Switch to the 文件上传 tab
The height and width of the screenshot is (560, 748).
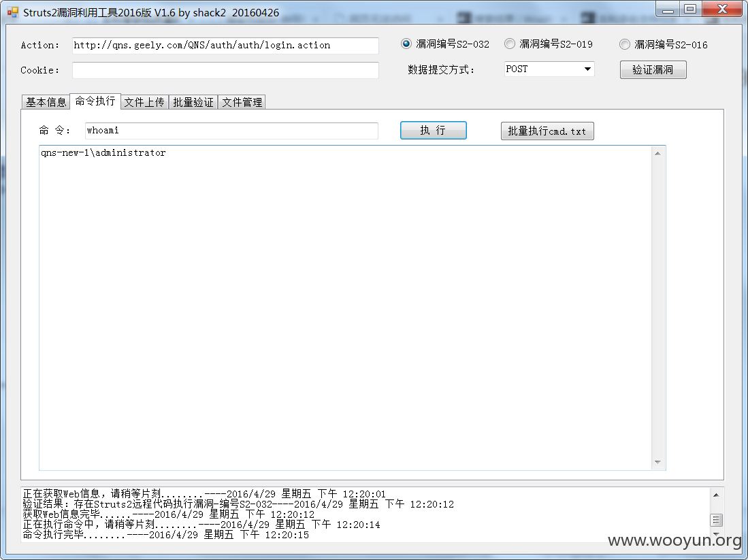[x=144, y=102]
